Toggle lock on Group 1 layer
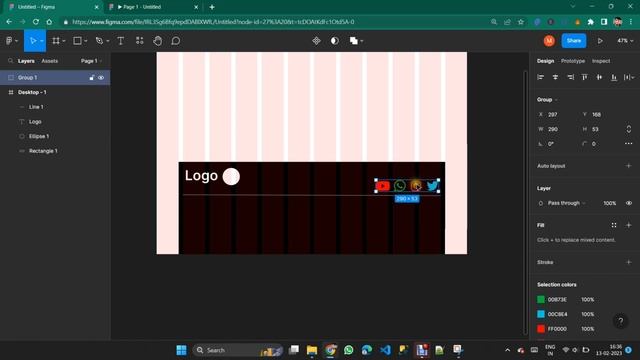 coord(92,78)
